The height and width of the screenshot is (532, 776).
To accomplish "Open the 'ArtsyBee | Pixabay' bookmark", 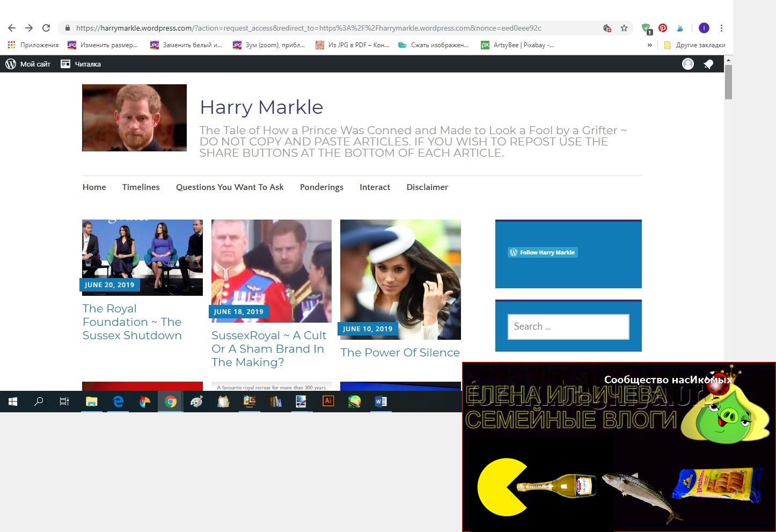I will [518, 45].
